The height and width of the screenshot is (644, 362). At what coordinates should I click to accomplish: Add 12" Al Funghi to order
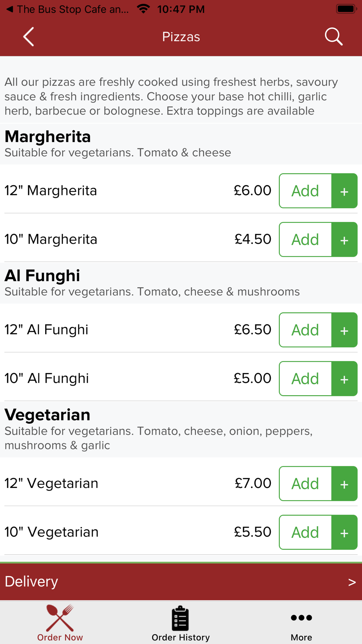click(306, 330)
